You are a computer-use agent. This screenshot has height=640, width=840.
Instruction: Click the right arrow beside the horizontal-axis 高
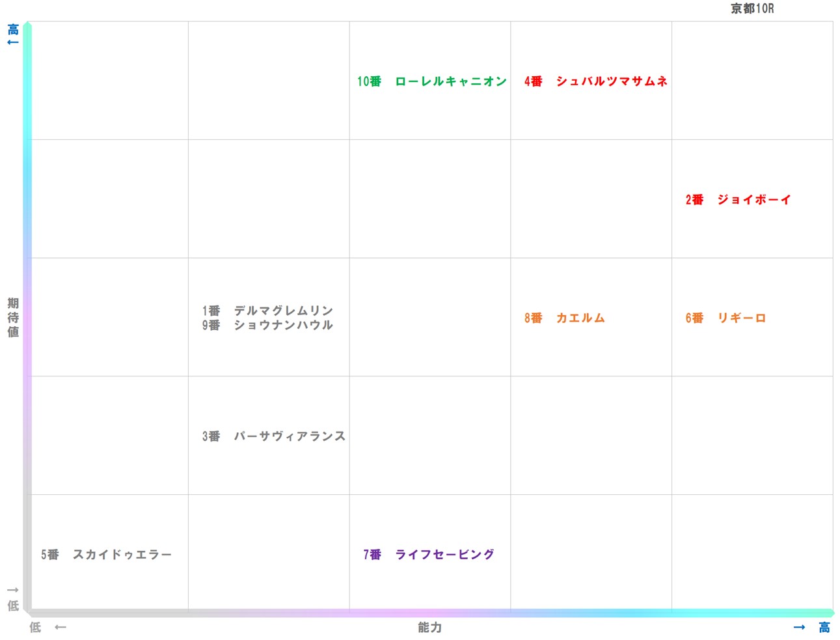799,628
